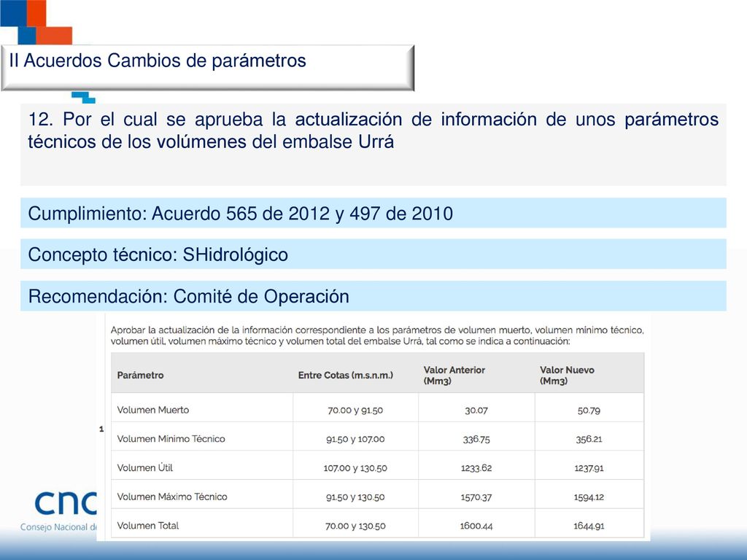The width and height of the screenshot is (747, 560).
Task: Click the new value '1237.91'
Action: click(x=589, y=468)
